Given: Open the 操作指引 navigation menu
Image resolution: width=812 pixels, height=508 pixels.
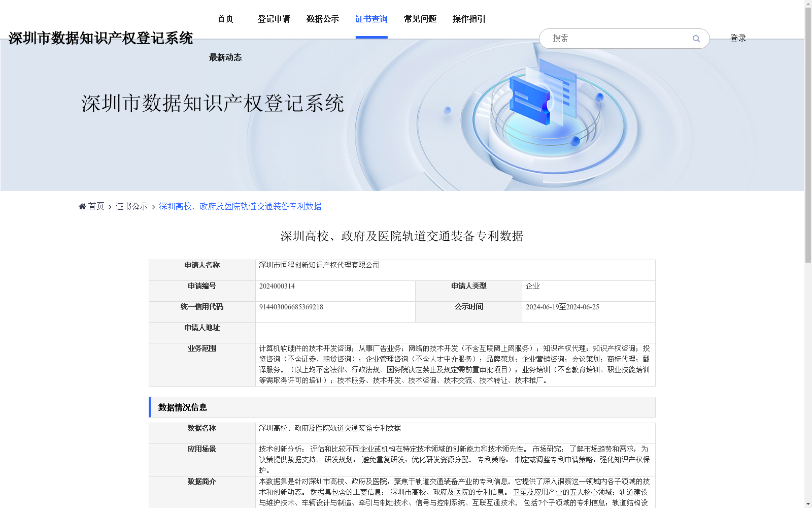Looking at the screenshot, I should [468, 19].
